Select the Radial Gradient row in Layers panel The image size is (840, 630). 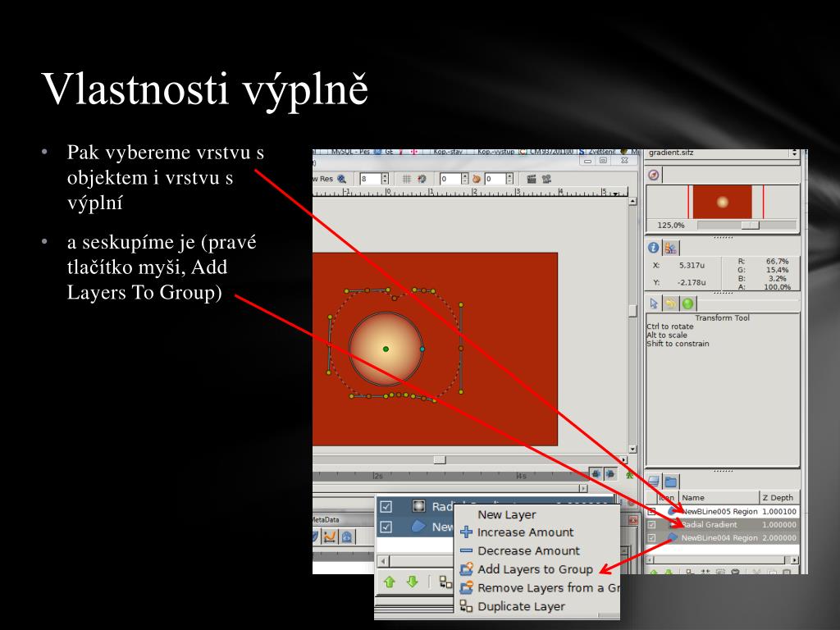click(x=722, y=525)
